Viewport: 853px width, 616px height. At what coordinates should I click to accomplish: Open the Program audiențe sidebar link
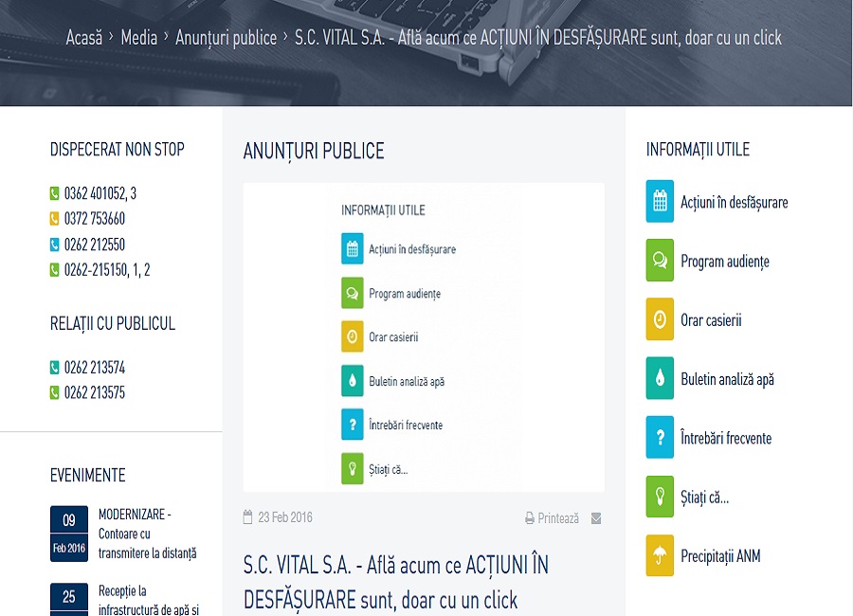(x=725, y=262)
